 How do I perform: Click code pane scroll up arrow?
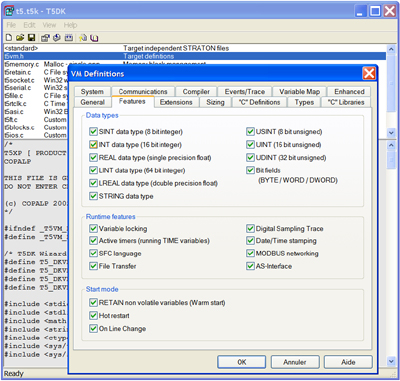click(391, 145)
